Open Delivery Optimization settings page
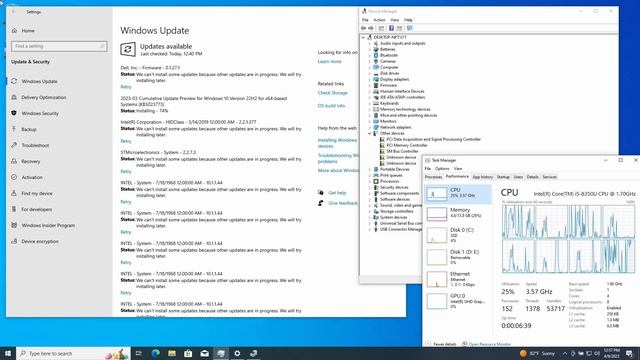 click(43, 97)
